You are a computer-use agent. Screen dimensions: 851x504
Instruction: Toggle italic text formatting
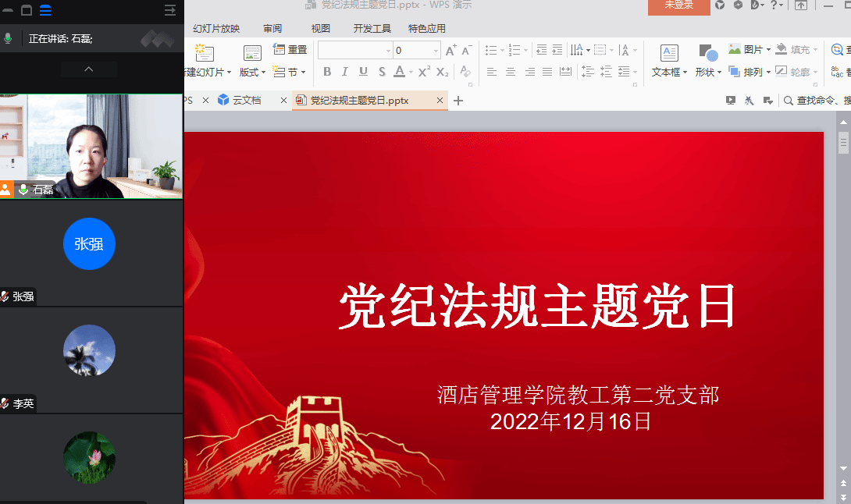pos(345,72)
